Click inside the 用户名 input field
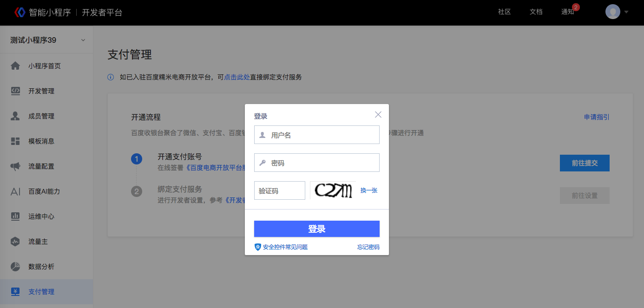This screenshot has height=308, width=644. (316, 135)
